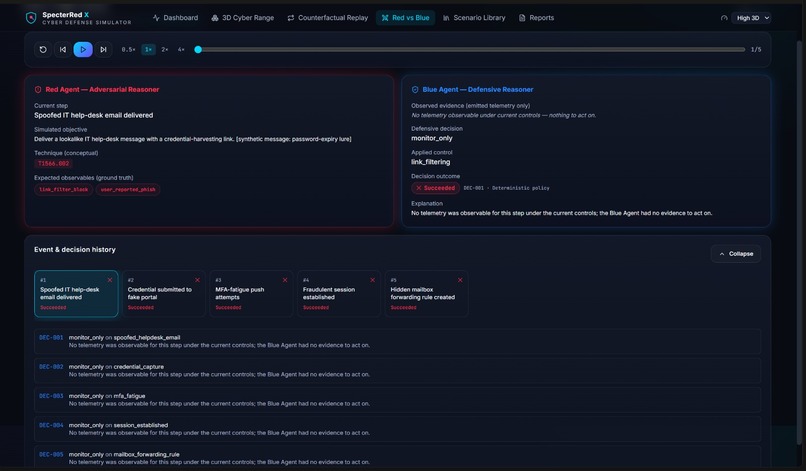
Task: Set playback speed to 0.5×
Action: (128, 49)
